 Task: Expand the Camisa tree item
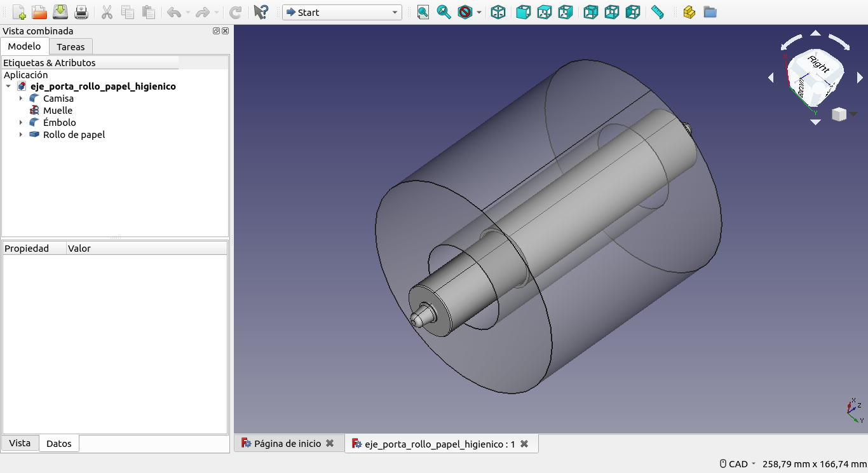(x=21, y=99)
